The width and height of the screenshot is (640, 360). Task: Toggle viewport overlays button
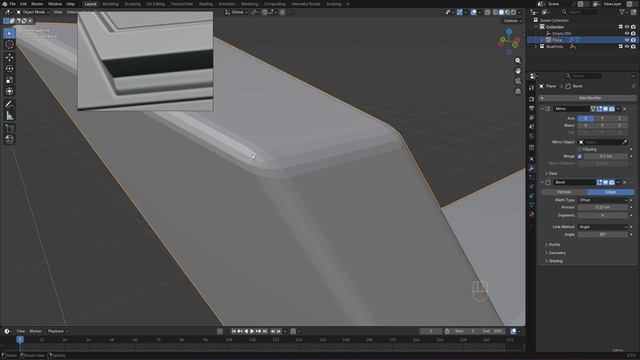[473, 12]
